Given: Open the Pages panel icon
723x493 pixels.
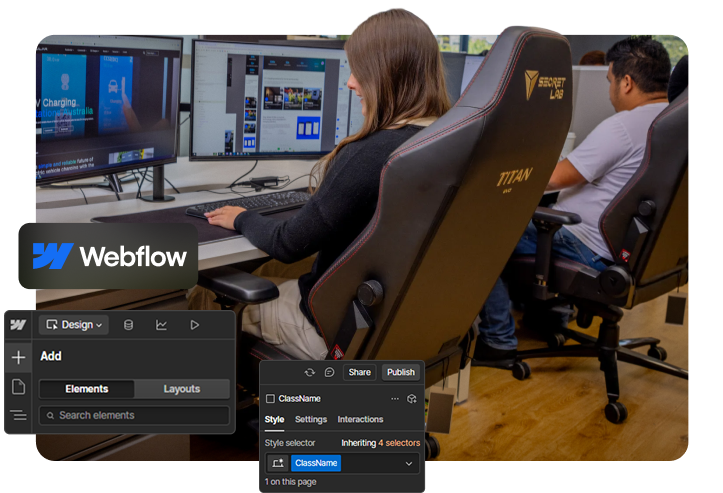Looking at the screenshot, I should coord(18,386).
